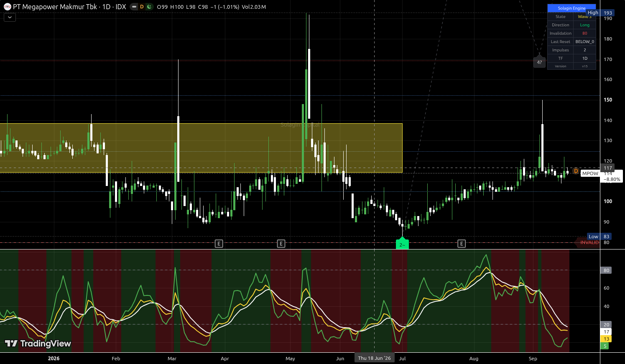Click the Sep label on time axis
The width and height of the screenshot is (625, 364).
point(533,359)
